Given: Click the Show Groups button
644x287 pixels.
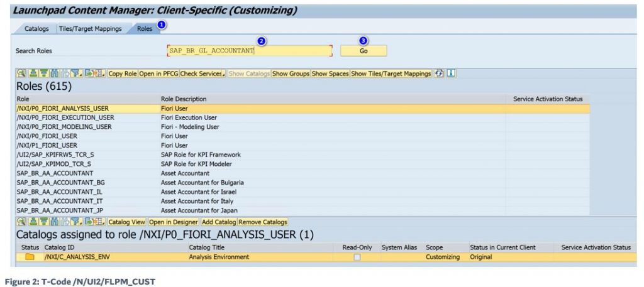Looking at the screenshot, I should click(291, 74).
